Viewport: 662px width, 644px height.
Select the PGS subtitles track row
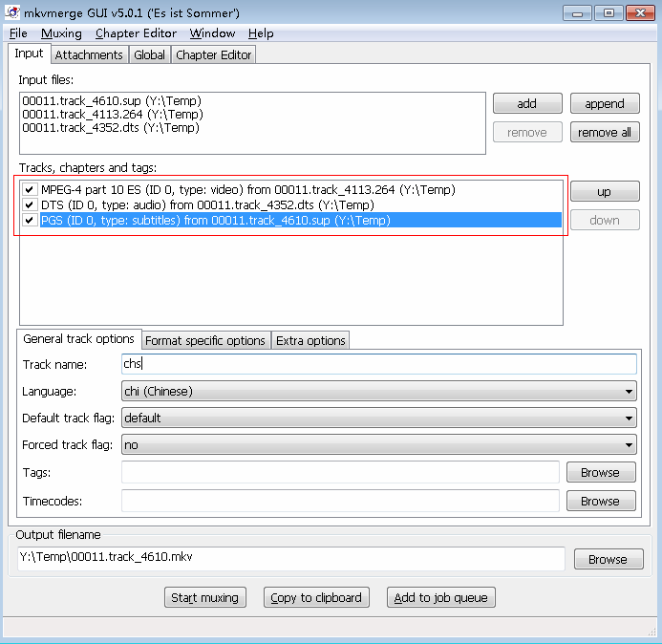pyautogui.click(x=301, y=220)
